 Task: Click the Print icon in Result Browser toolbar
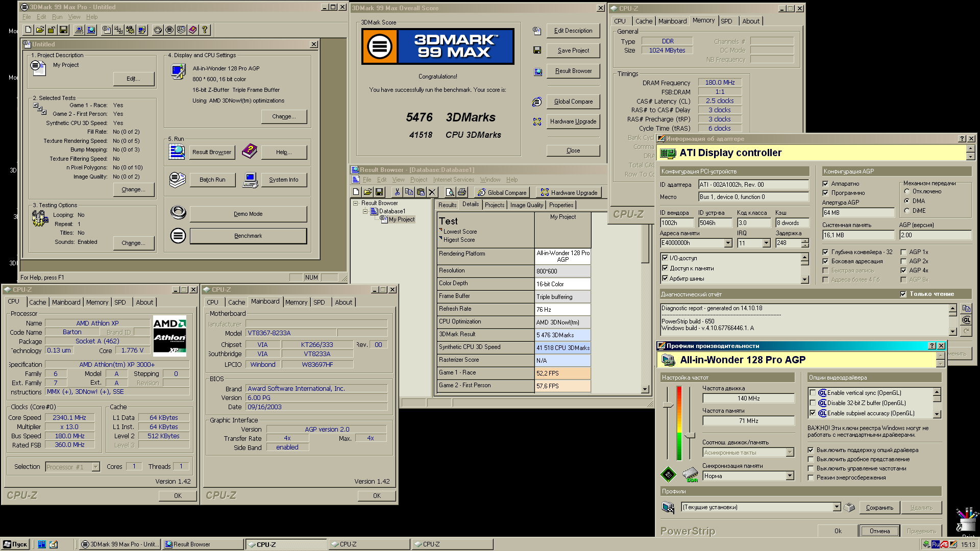click(x=462, y=192)
